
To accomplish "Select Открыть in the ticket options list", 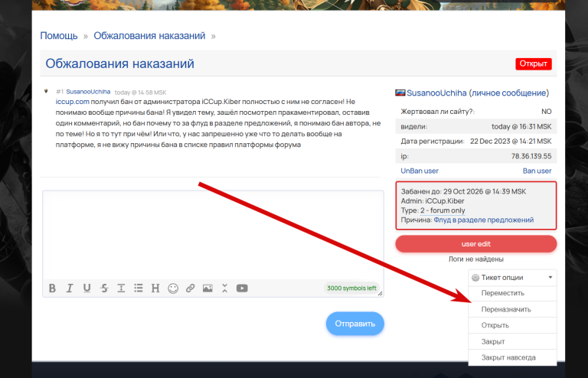I will (x=512, y=325).
